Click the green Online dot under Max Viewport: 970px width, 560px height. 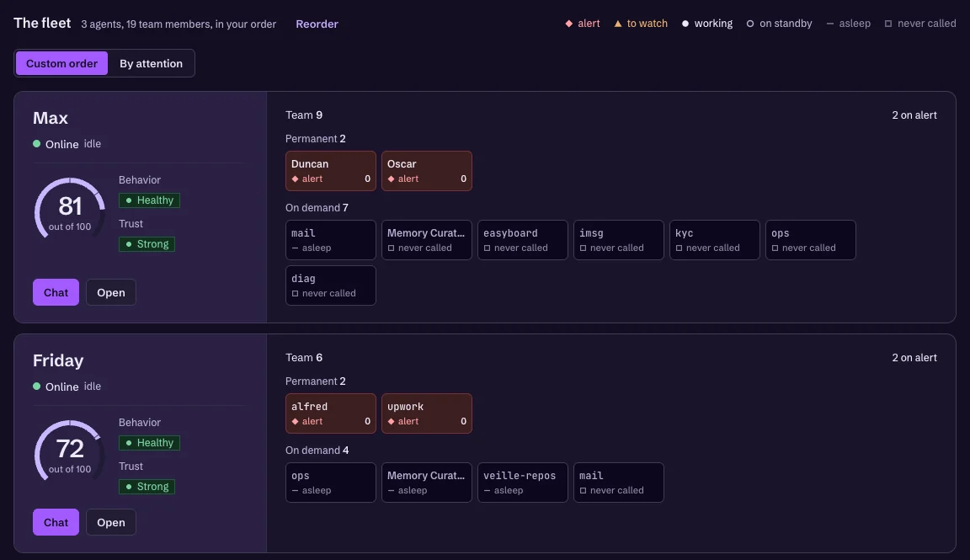[x=36, y=143]
